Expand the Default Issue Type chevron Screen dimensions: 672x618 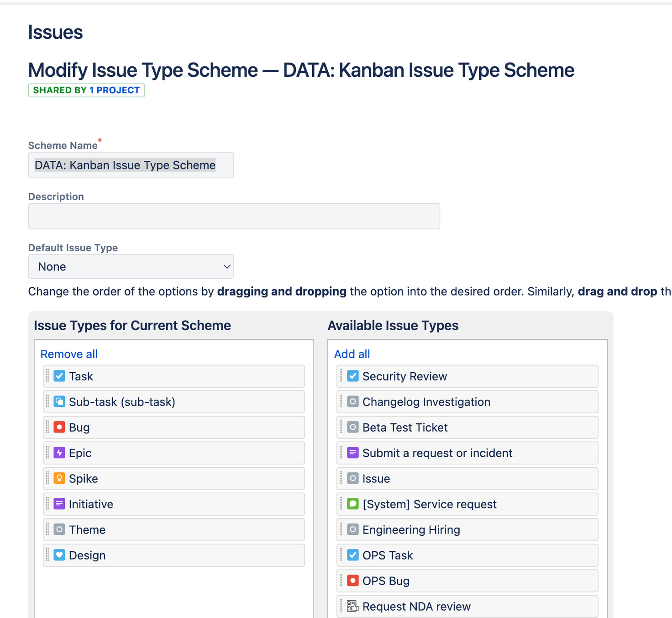[x=226, y=266]
